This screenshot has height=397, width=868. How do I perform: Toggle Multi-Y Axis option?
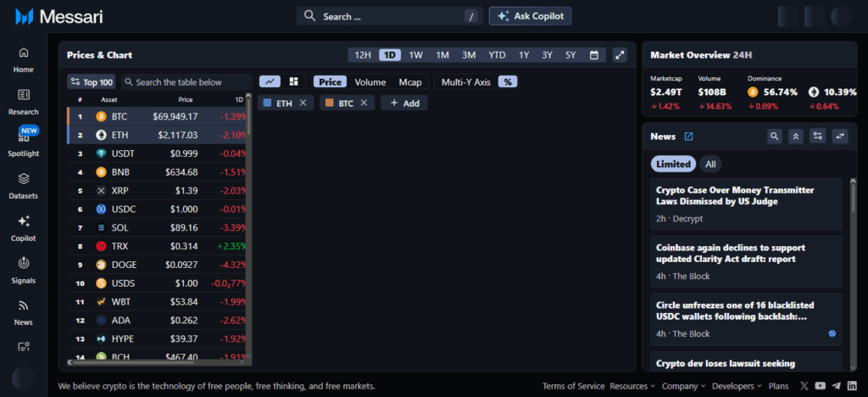(x=465, y=82)
